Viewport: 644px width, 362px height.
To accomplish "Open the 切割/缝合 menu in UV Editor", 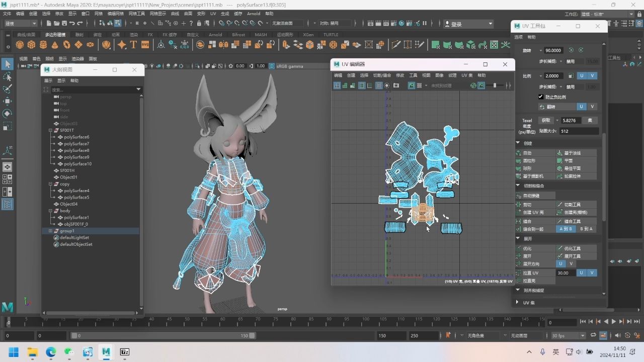I will (x=382, y=75).
